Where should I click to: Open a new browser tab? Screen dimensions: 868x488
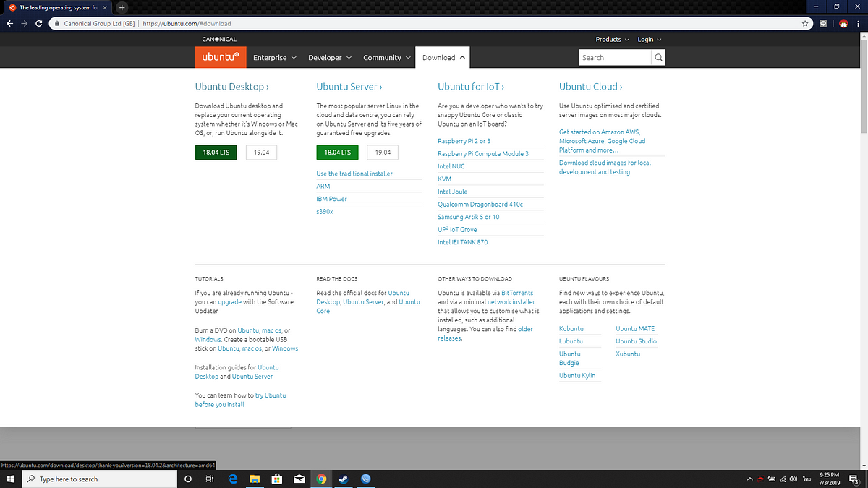pyautogui.click(x=122, y=7)
